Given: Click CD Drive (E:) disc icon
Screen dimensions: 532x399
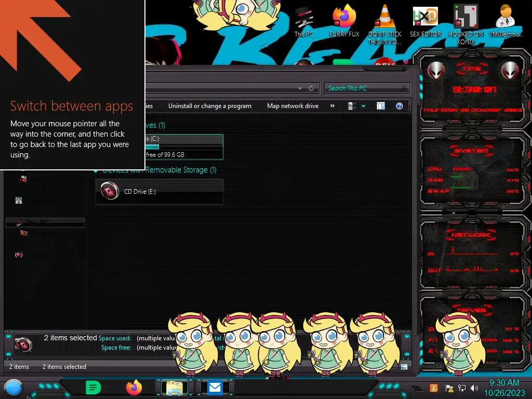Looking at the screenshot, I should (110, 191).
